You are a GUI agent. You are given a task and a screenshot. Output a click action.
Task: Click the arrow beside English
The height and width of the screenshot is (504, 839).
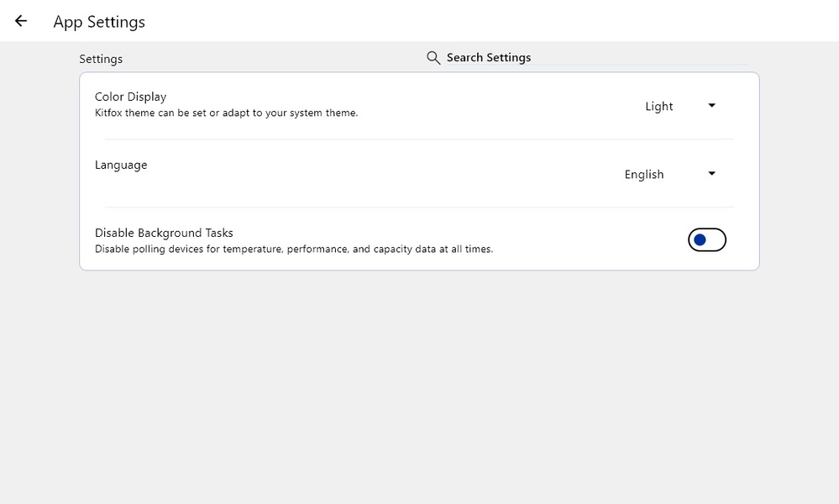(x=711, y=174)
